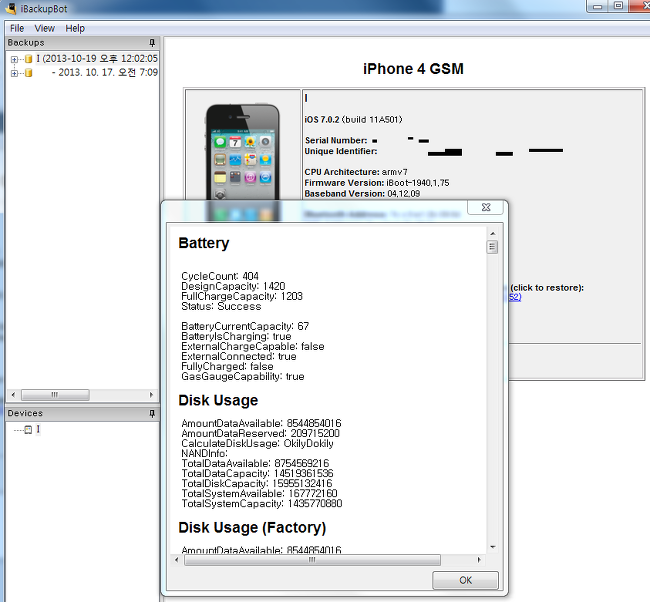
Task: Click the 'CalculateDiskUsage: OkilyDokily' line
Action: [257, 443]
